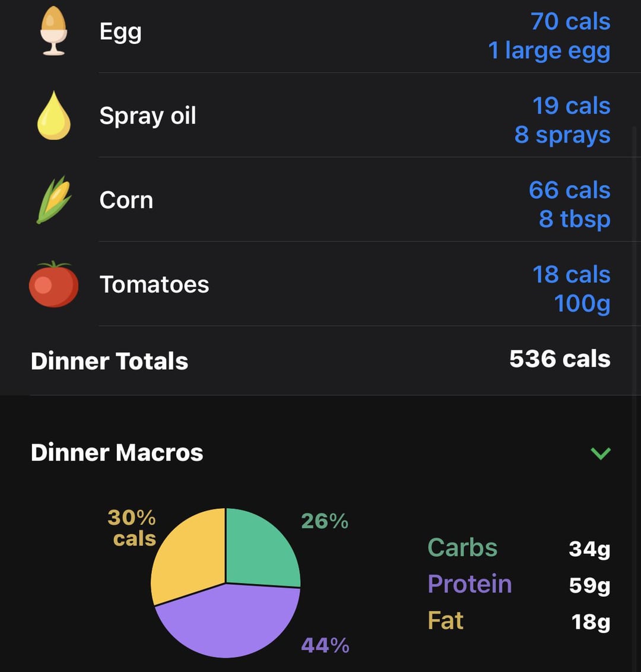Tap the spray oil droplet icon
Image resolution: width=641 pixels, height=672 pixels.
(x=53, y=115)
